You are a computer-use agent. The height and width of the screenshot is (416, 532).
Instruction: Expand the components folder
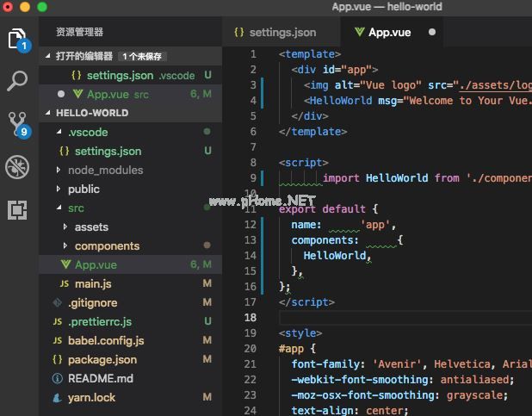pyautogui.click(x=65, y=245)
